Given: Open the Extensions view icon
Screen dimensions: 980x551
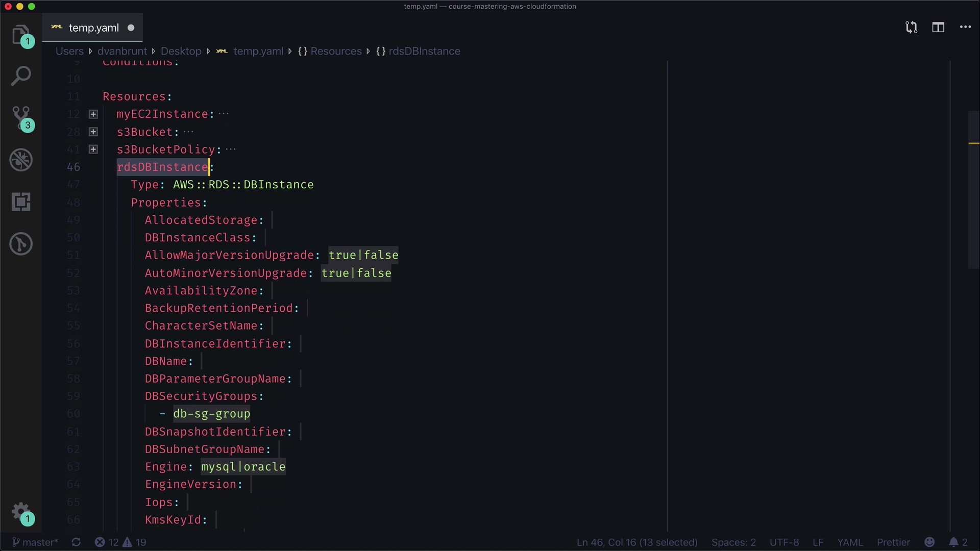Looking at the screenshot, I should 21,202.
